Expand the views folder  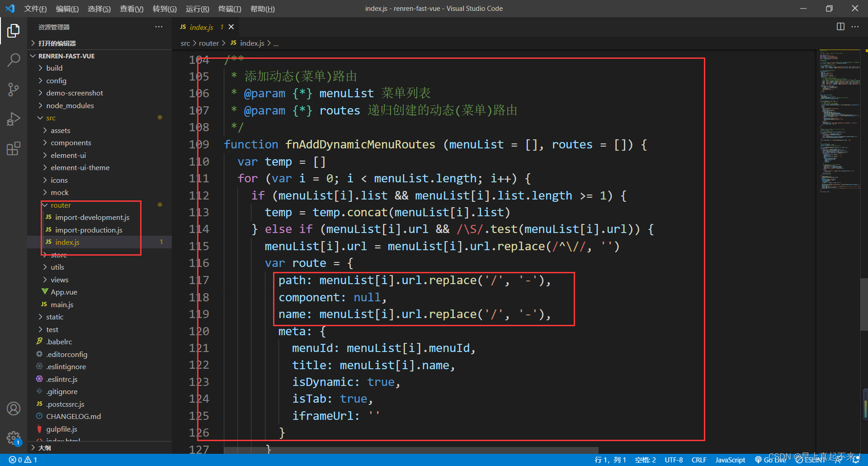(x=60, y=280)
